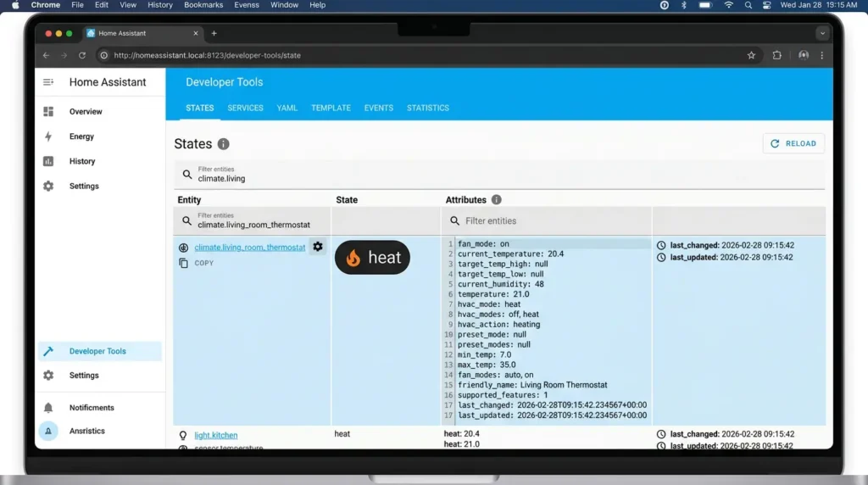Open the user avatar icon beside Ansristics
Image resolution: width=868 pixels, height=485 pixels.
pyautogui.click(x=48, y=431)
